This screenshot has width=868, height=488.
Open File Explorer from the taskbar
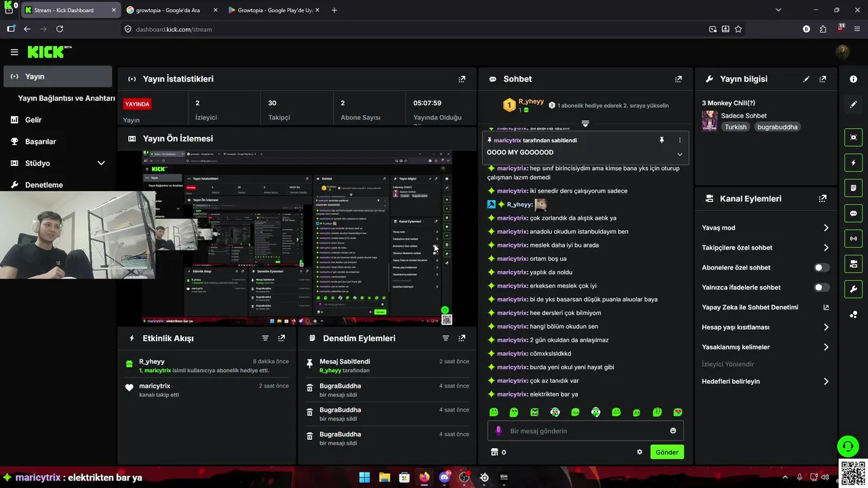pyautogui.click(x=384, y=477)
